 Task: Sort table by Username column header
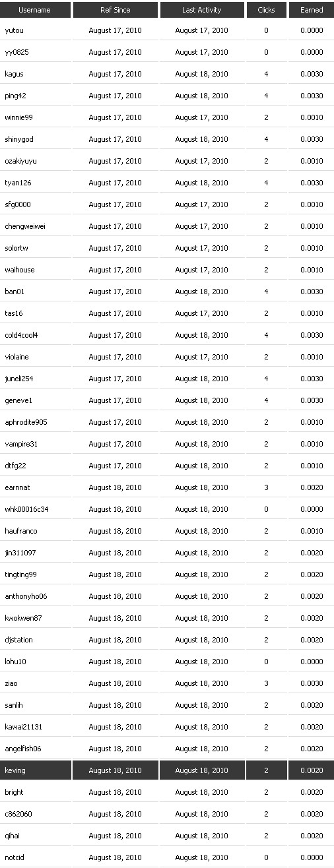(36, 10)
